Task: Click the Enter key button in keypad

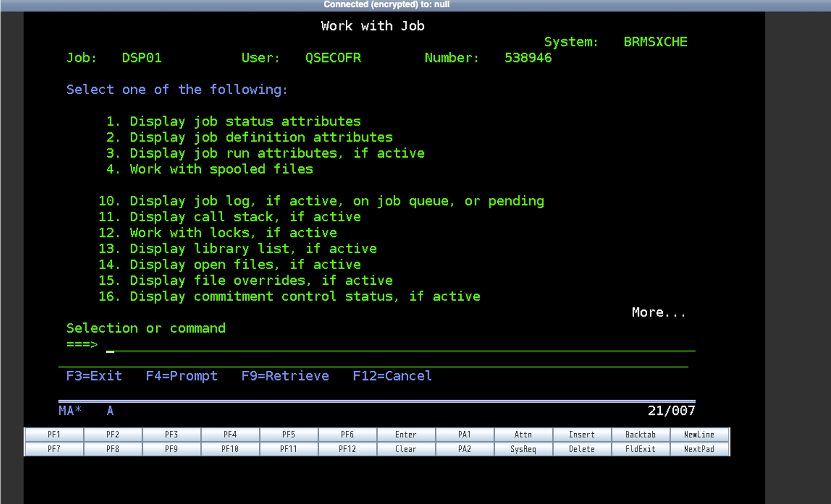Action: [406, 435]
